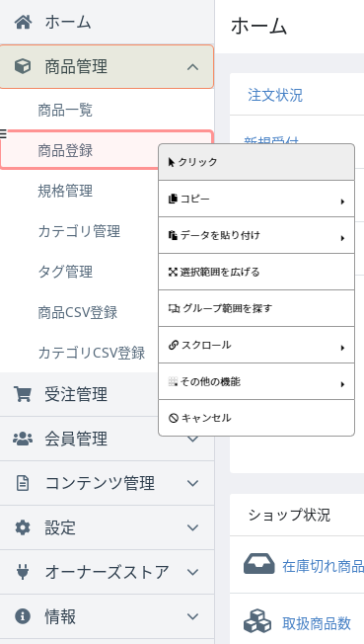Viewport: 364px width, 644px height.
Task: Expand the 設定 chevron arrow
Action: 192,527
